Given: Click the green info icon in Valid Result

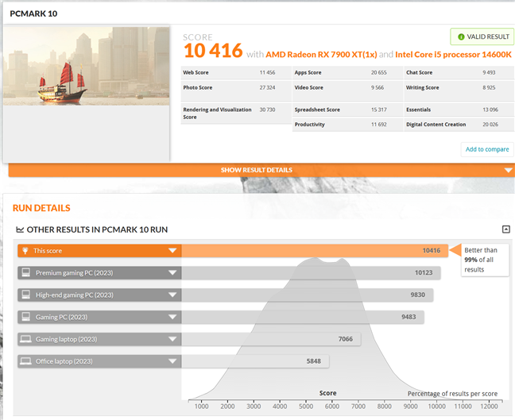Looking at the screenshot, I should [461, 37].
